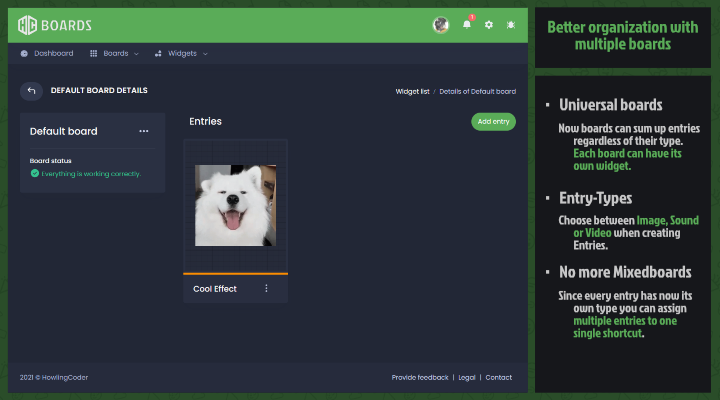The width and height of the screenshot is (720, 400).
Task: Open the Contact footer link
Action: point(498,377)
